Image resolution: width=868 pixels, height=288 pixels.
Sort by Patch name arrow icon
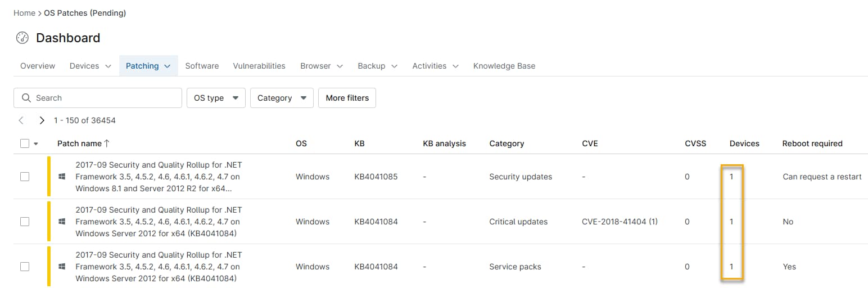[x=107, y=143]
